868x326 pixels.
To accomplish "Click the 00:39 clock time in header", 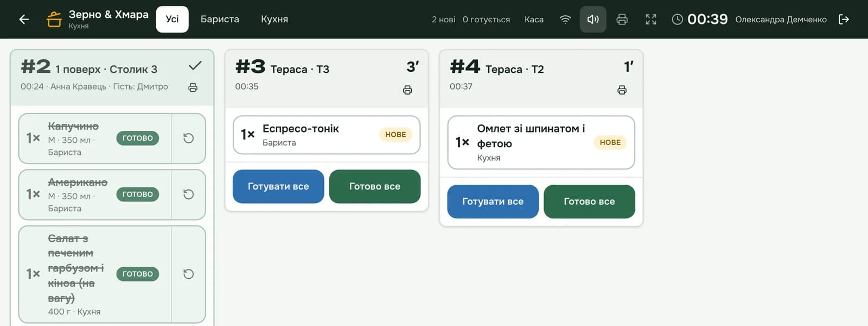I will [707, 20].
